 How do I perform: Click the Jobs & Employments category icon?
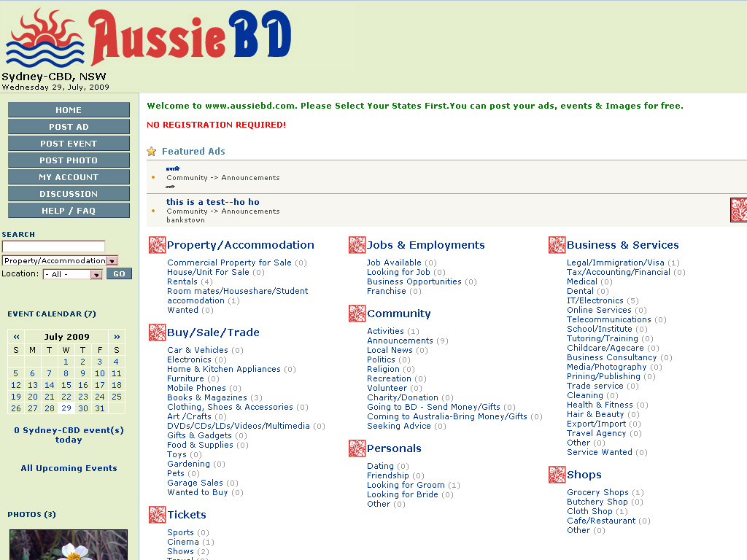tap(357, 245)
